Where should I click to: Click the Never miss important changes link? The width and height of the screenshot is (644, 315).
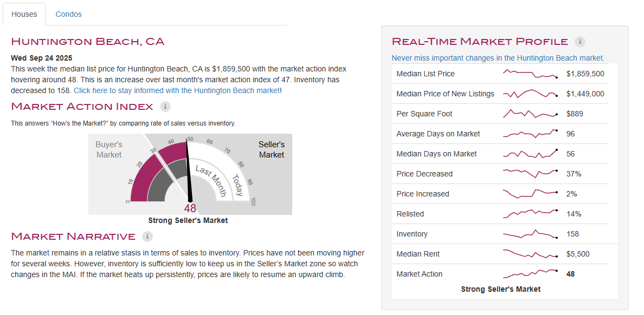[498, 58]
